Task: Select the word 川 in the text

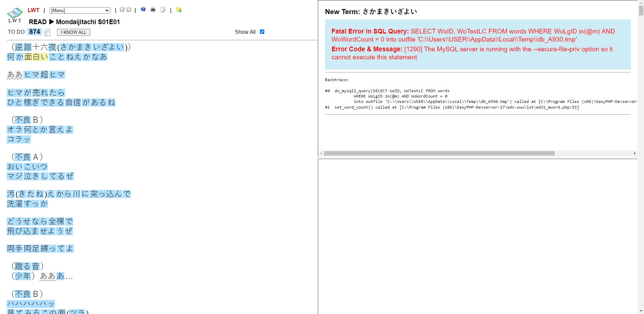Action: pos(76,194)
